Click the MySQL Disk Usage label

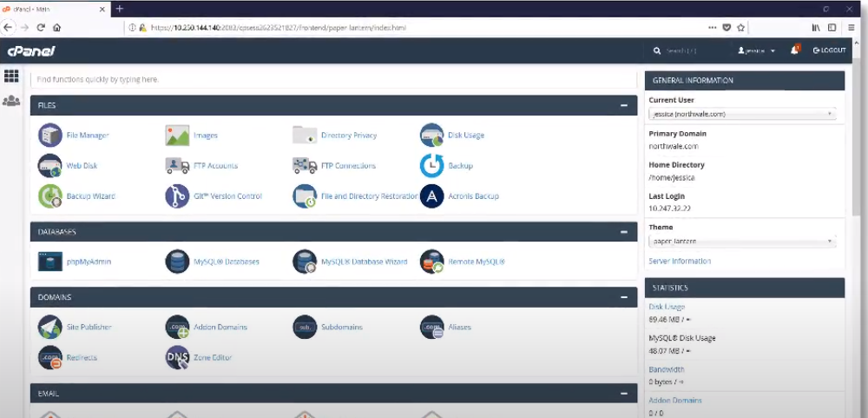[x=682, y=338]
